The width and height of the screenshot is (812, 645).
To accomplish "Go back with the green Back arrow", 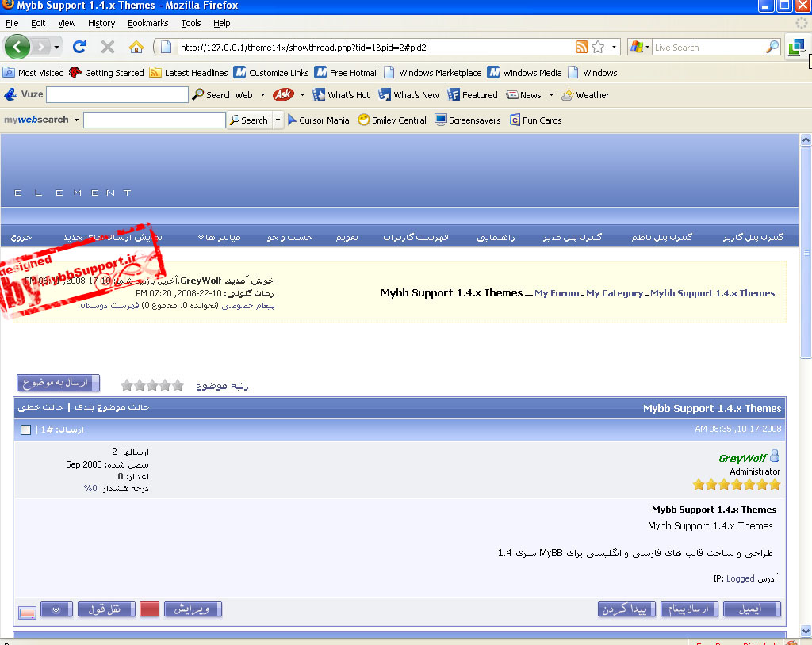I will (17, 47).
